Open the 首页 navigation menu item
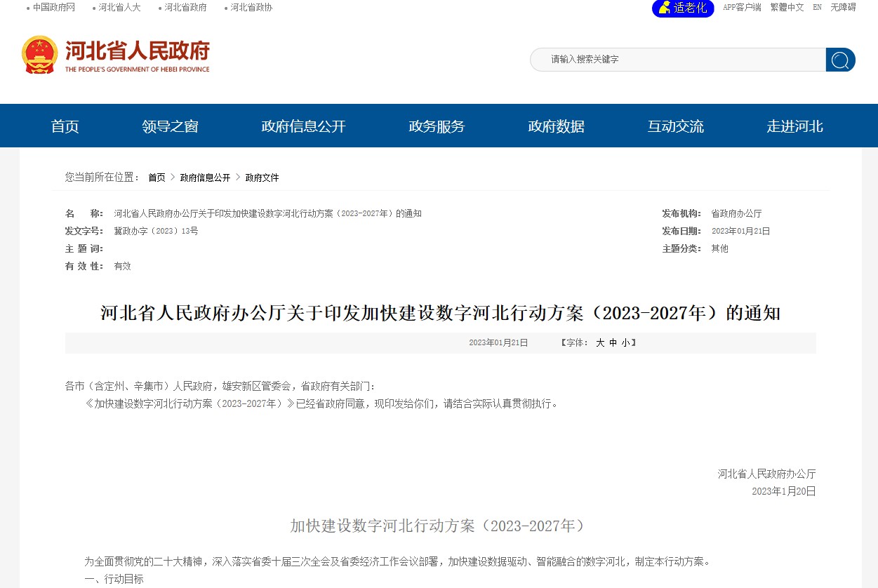This screenshot has height=588, width=878. click(x=65, y=126)
